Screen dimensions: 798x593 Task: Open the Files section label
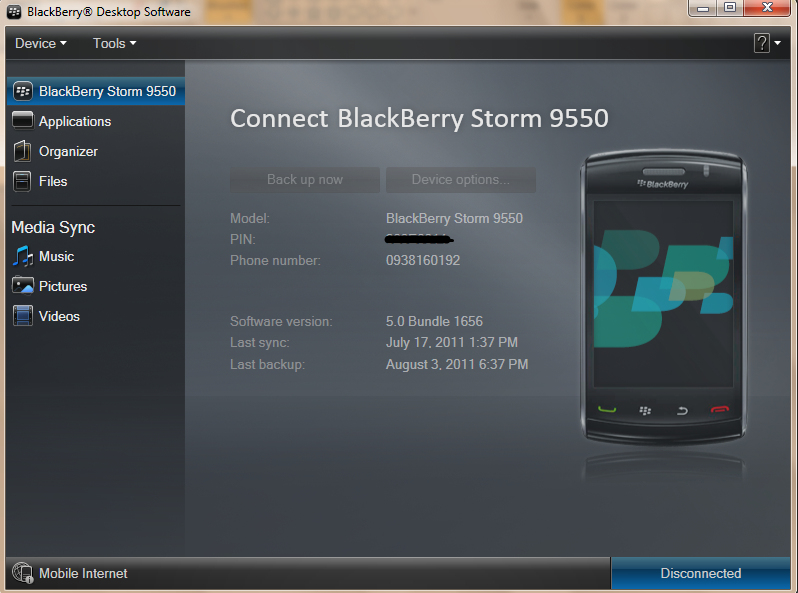tap(53, 181)
